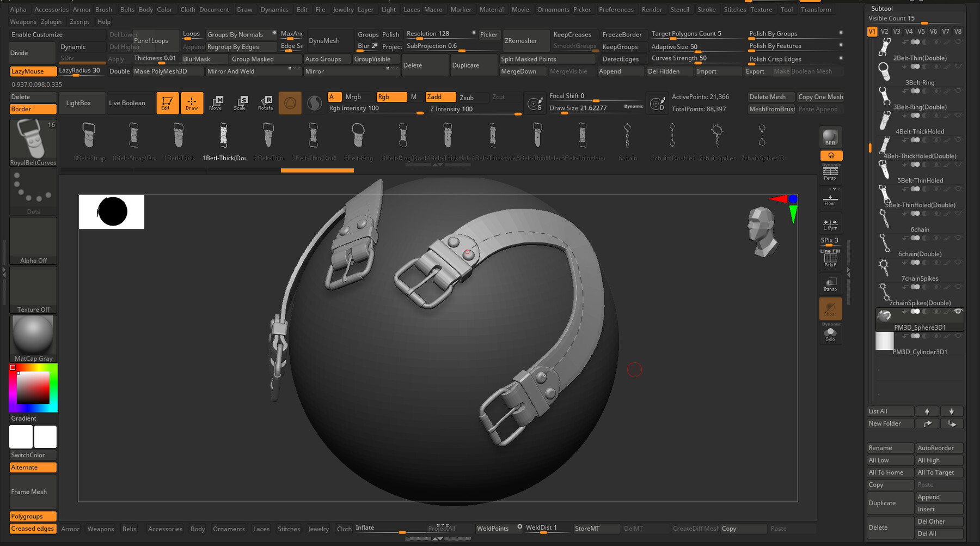Click the LightBox button

pos(82,103)
